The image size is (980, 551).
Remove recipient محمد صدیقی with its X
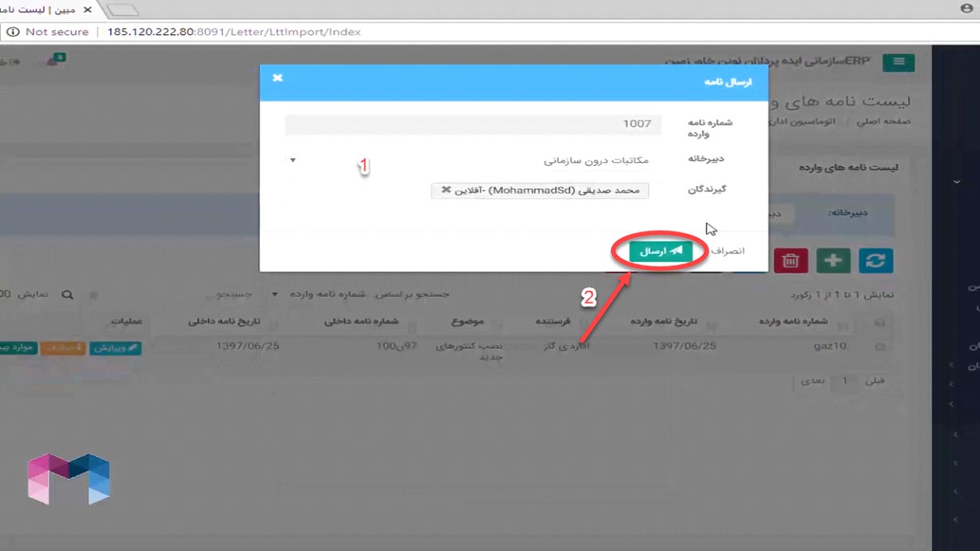(446, 190)
